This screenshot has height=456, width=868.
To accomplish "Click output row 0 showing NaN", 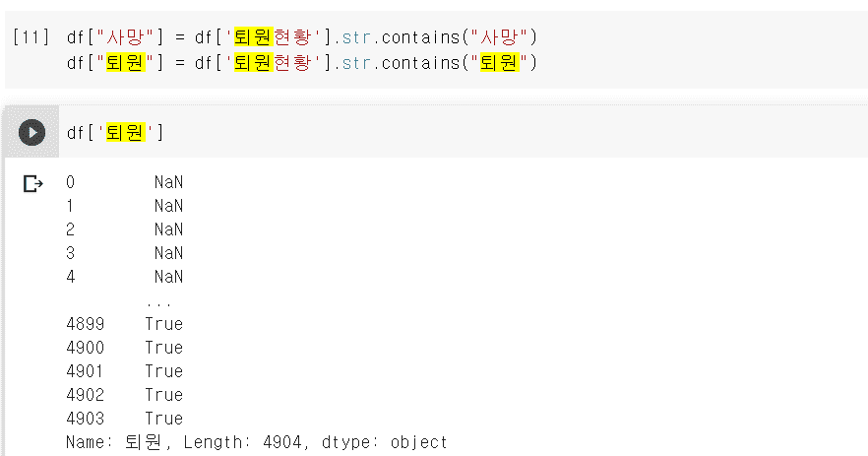I will 124,182.
